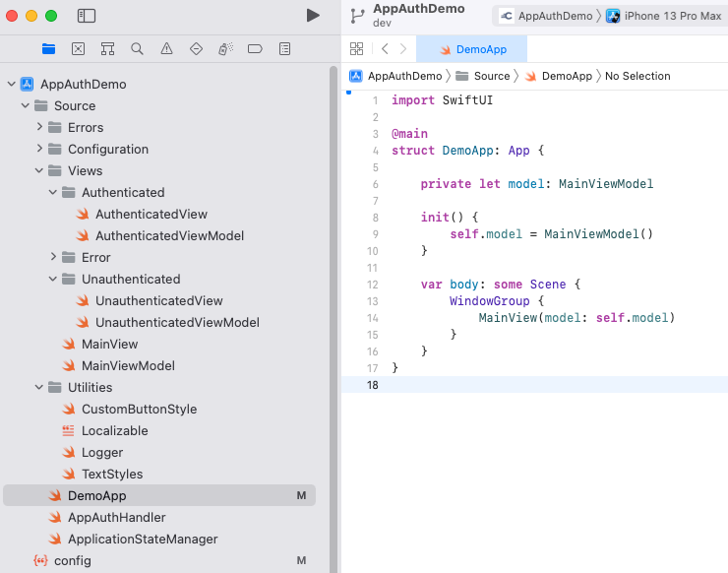This screenshot has width=728, height=573.
Task: Click the WindowGroup keyword on line 13
Action: click(489, 301)
